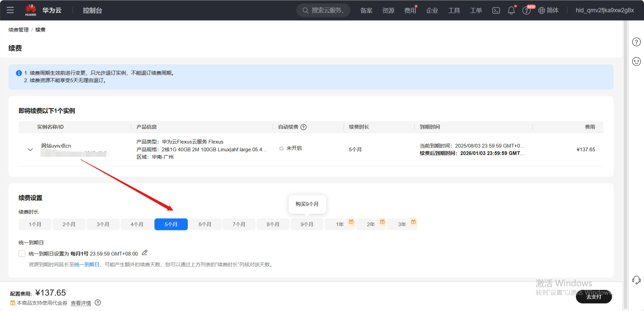Enable the unified expiry date checkbox
Image resolution: width=644 pixels, height=311 pixels.
(22, 254)
